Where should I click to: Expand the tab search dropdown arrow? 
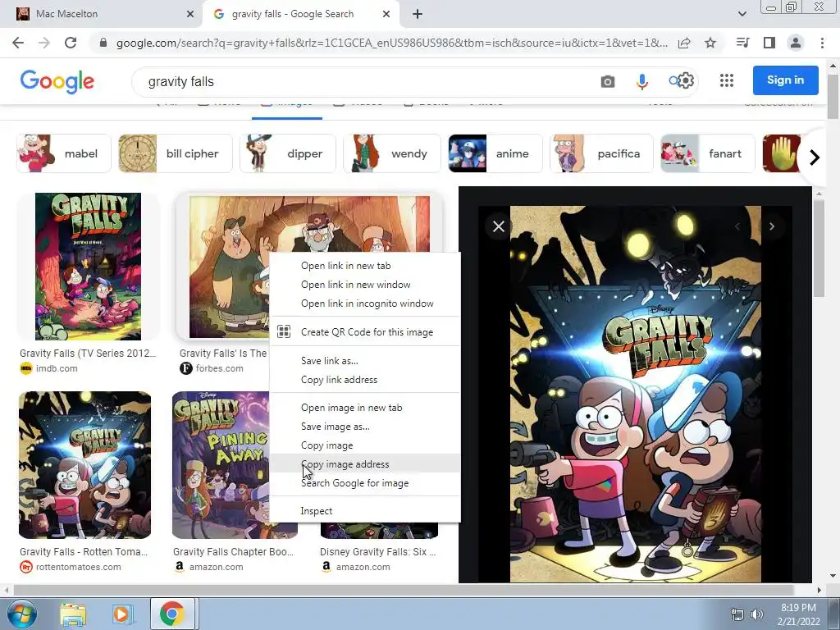(x=742, y=15)
